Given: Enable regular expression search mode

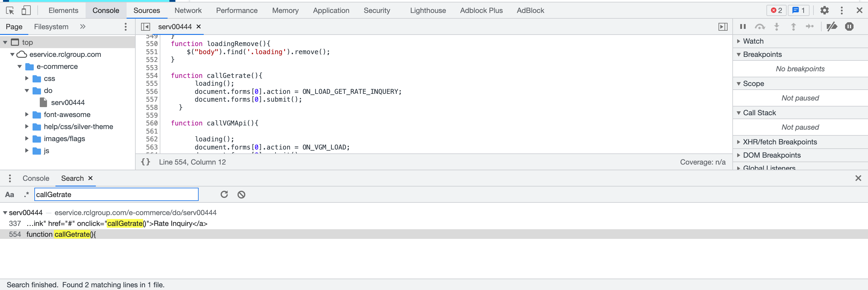Looking at the screenshot, I should click(26, 194).
